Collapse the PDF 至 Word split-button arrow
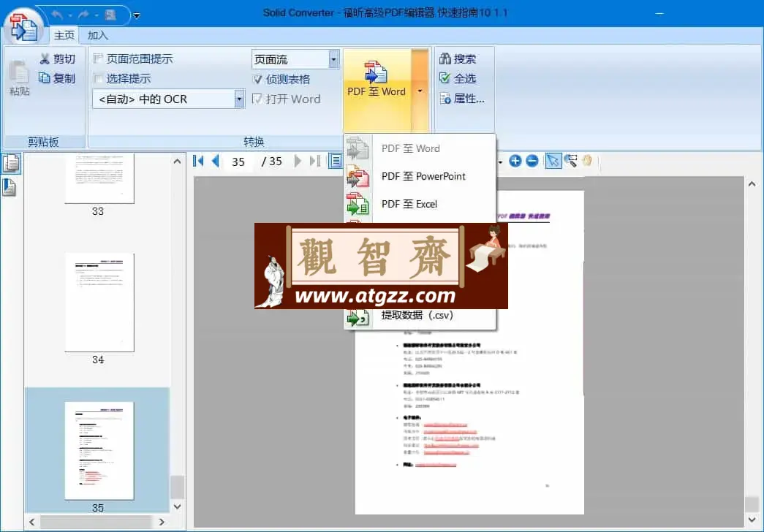This screenshot has width=764, height=532. coord(420,91)
